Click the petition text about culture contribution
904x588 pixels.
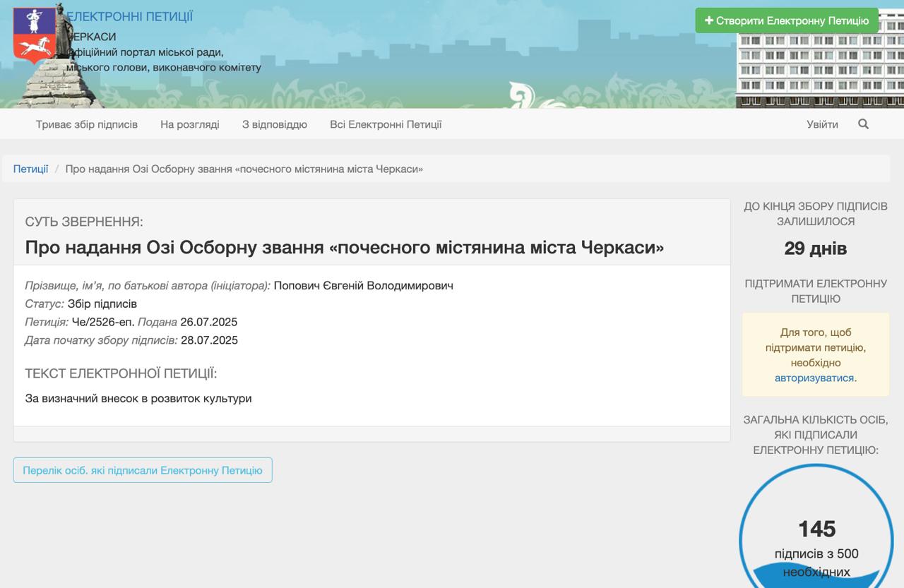click(138, 398)
